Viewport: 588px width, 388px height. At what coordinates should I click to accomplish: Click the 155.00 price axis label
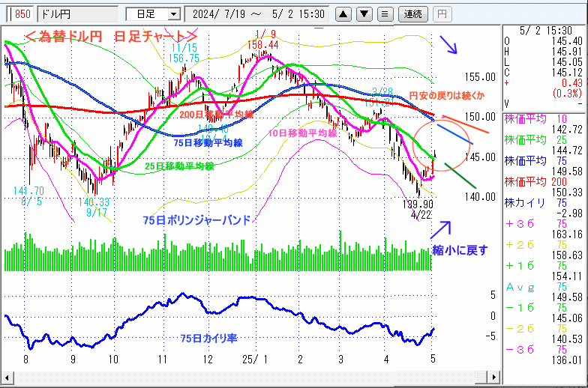click(x=480, y=78)
